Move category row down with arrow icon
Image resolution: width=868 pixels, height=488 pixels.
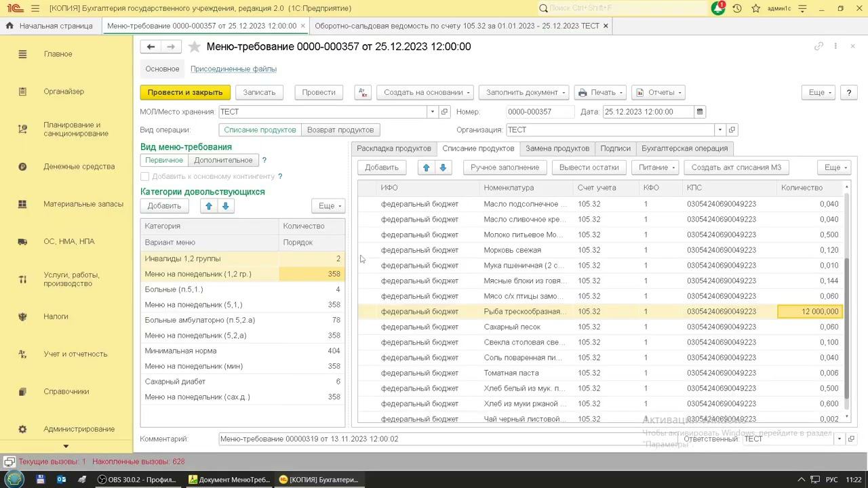[x=226, y=206]
